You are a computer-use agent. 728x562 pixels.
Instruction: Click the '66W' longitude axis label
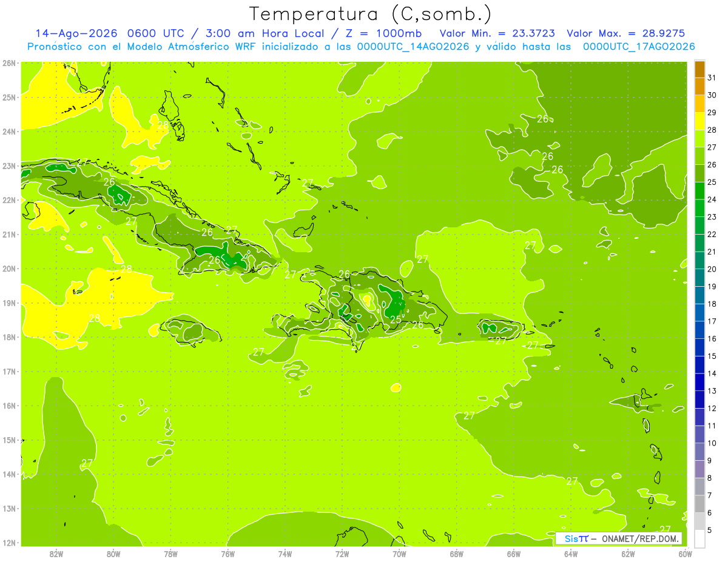514,554
